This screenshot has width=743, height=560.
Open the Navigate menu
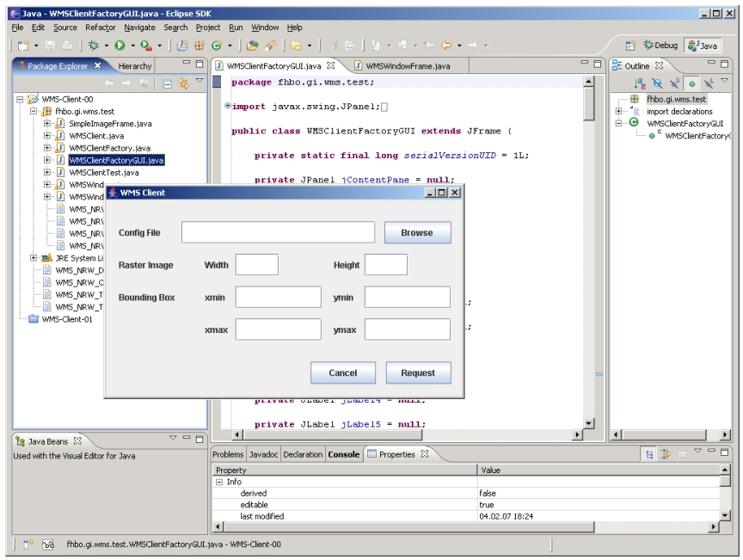point(139,28)
